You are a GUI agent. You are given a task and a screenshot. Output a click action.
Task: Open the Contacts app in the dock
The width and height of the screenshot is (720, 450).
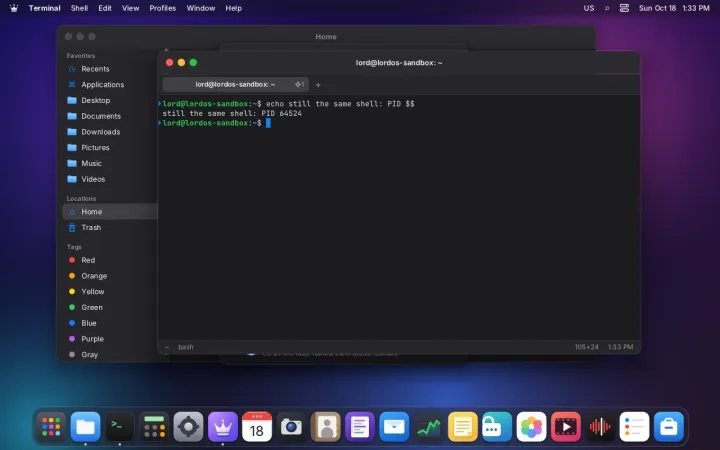[326, 427]
